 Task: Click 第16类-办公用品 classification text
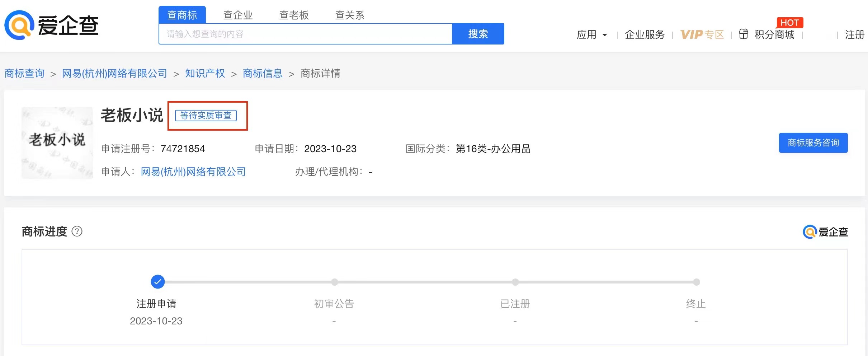(493, 149)
